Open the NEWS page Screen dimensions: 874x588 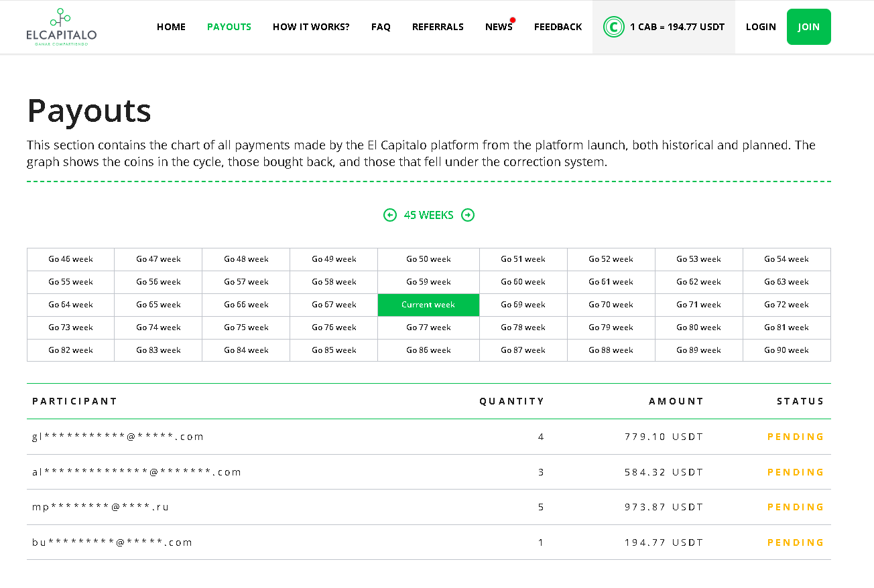pos(499,27)
